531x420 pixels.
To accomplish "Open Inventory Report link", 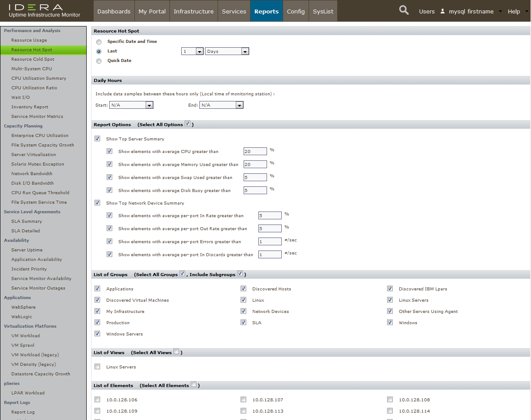I will coord(30,107).
